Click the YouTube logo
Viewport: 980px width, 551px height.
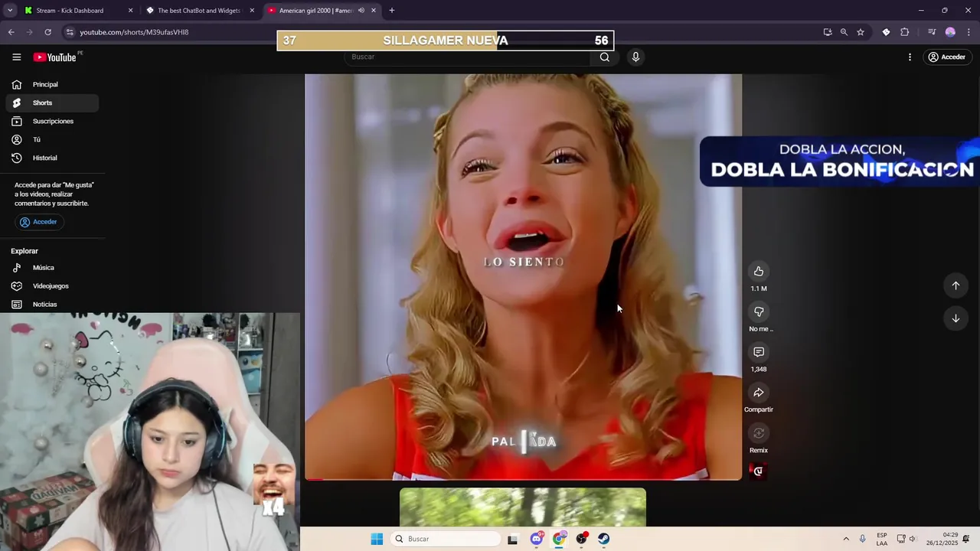pyautogui.click(x=54, y=57)
